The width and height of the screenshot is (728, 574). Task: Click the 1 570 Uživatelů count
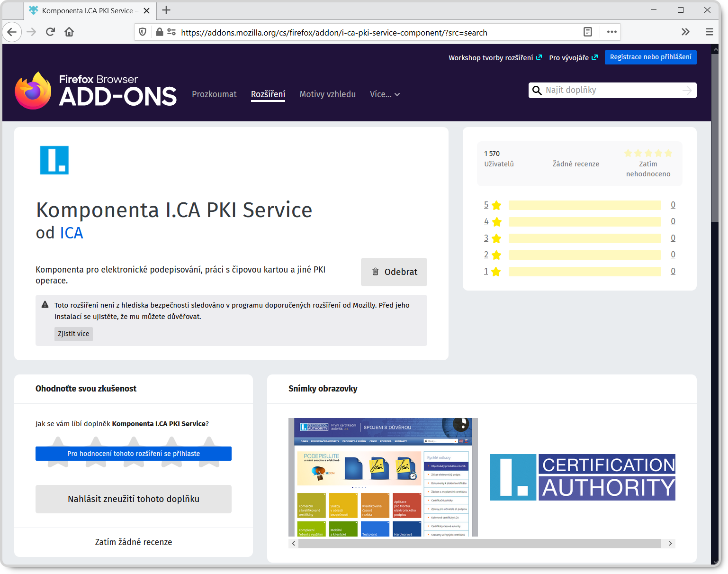(x=499, y=159)
